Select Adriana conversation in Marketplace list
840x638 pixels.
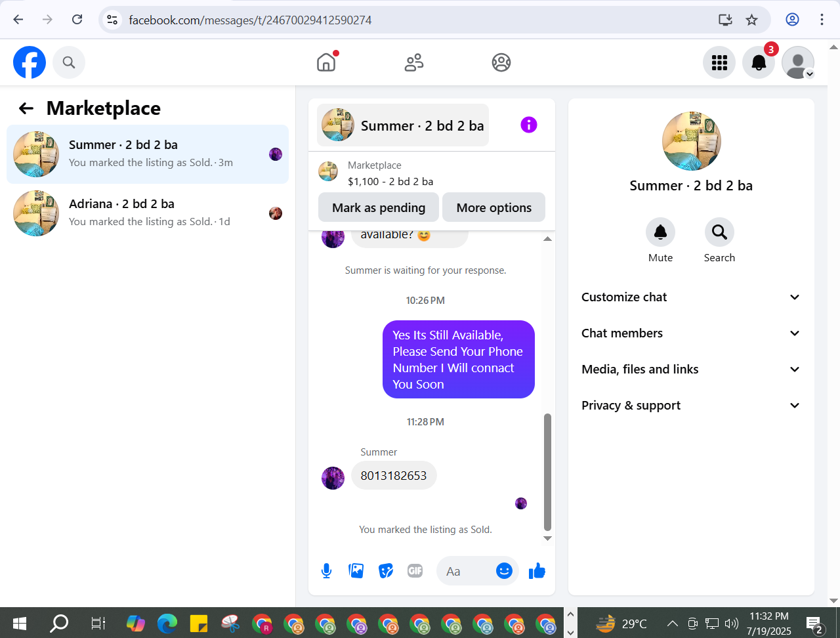click(x=148, y=213)
